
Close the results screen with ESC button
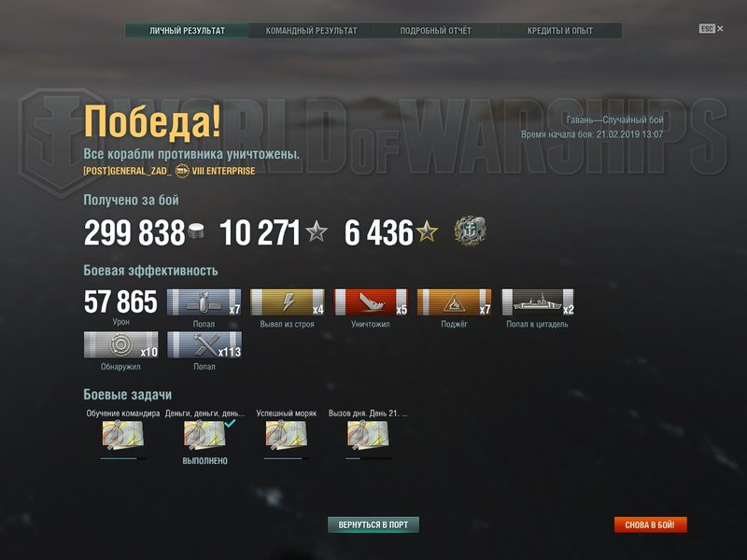[x=711, y=29]
